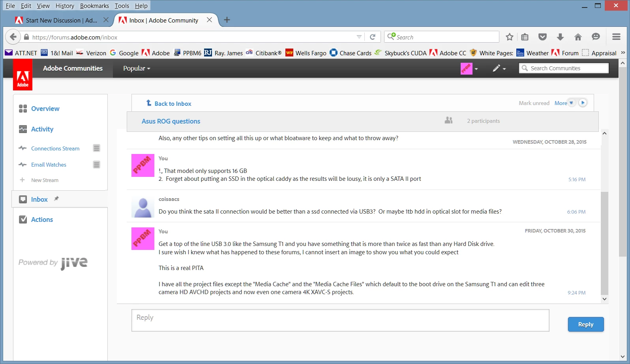Click Mark unread
Viewport: 630px width, 364px height.
coord(534,103)
